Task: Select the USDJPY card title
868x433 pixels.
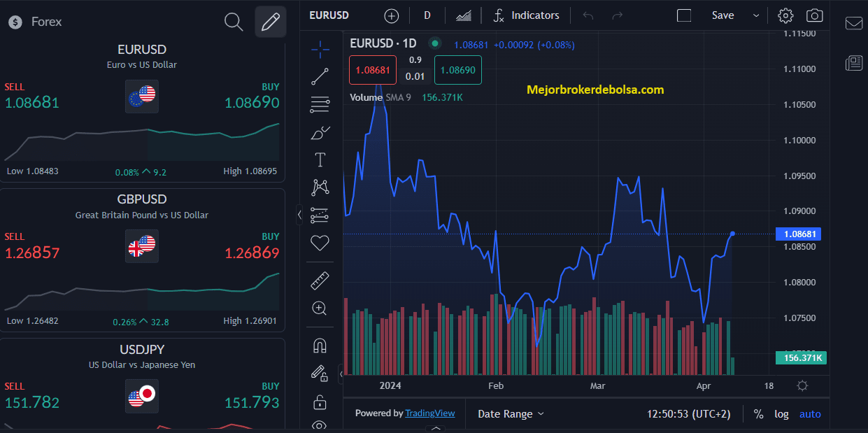Action: click(x=142, y=349)
